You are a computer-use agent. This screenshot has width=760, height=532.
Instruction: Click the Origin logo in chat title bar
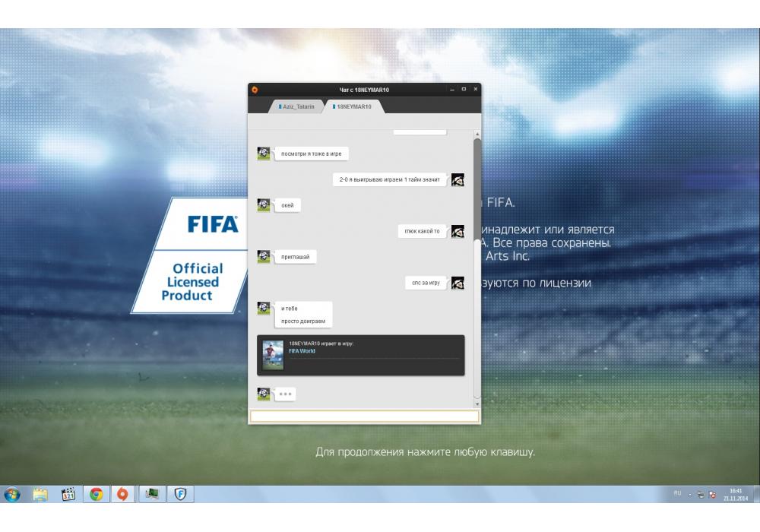pyautogui.click(x=255, y=90)
